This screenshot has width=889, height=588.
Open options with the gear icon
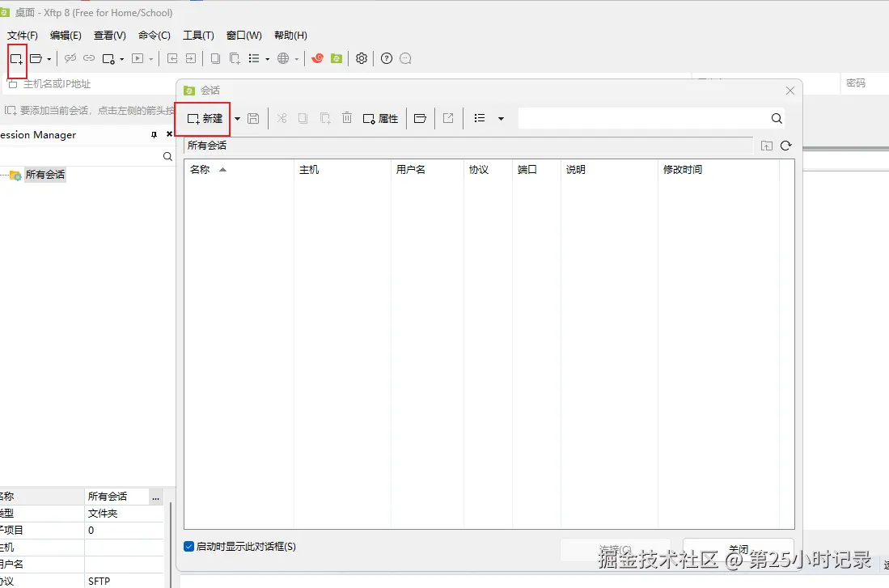point(362,58)
